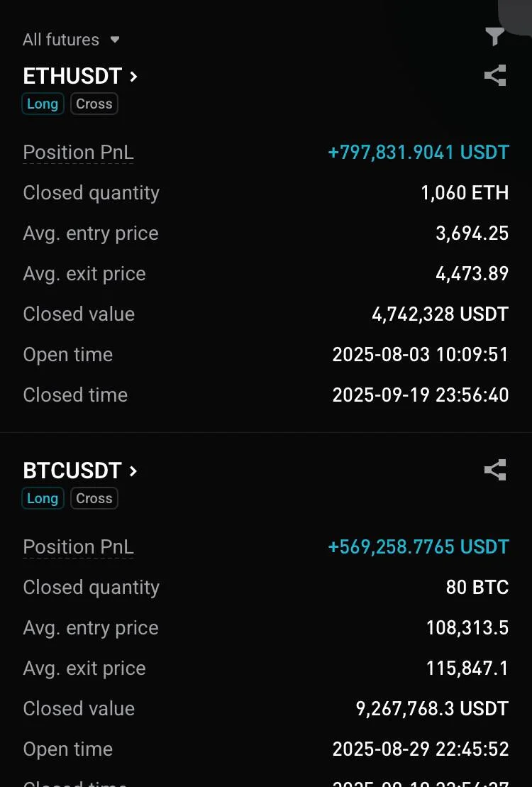Select the BTCUSDT PnL value +569,258.7765 USDT
Screen dimensions: 532x787
point(419,547)
